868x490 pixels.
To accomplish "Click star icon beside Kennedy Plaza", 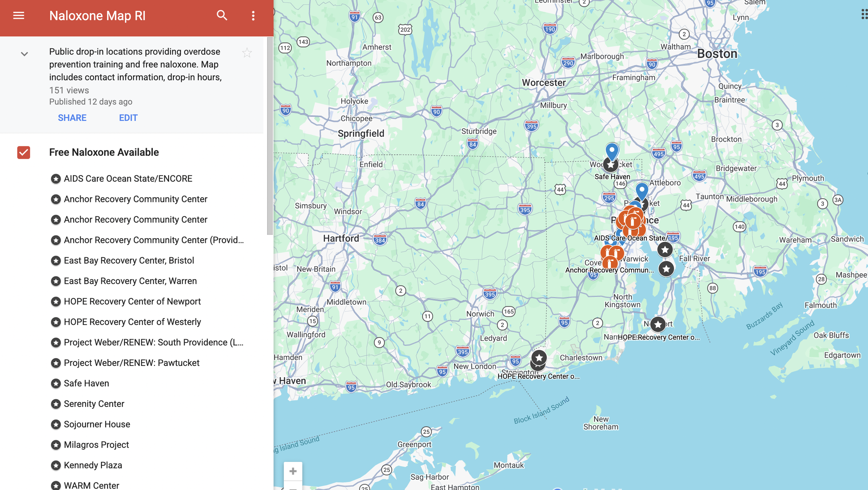I will coord(56,466).
